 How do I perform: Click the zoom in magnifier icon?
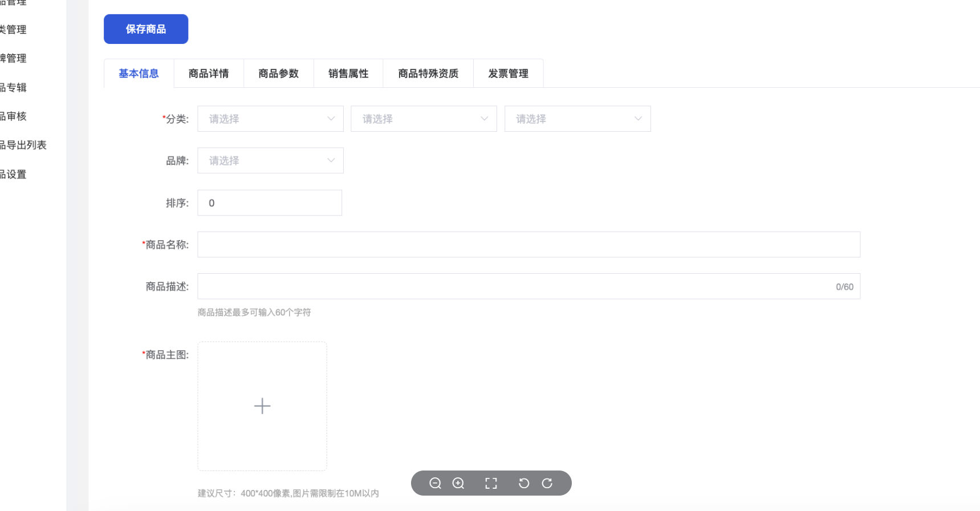pos(458,484)
